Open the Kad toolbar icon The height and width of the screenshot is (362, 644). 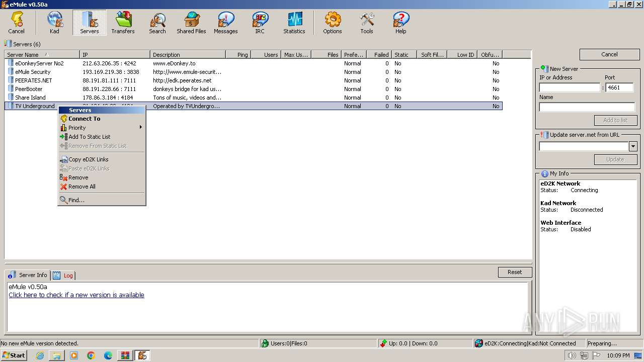[x=54, y=23]
